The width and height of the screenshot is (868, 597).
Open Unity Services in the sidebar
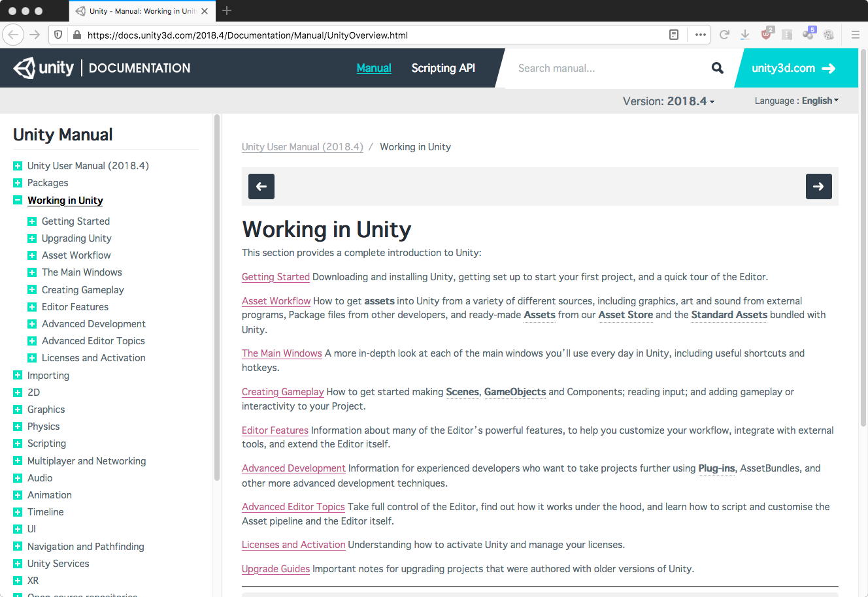click(x=58, y=564)
